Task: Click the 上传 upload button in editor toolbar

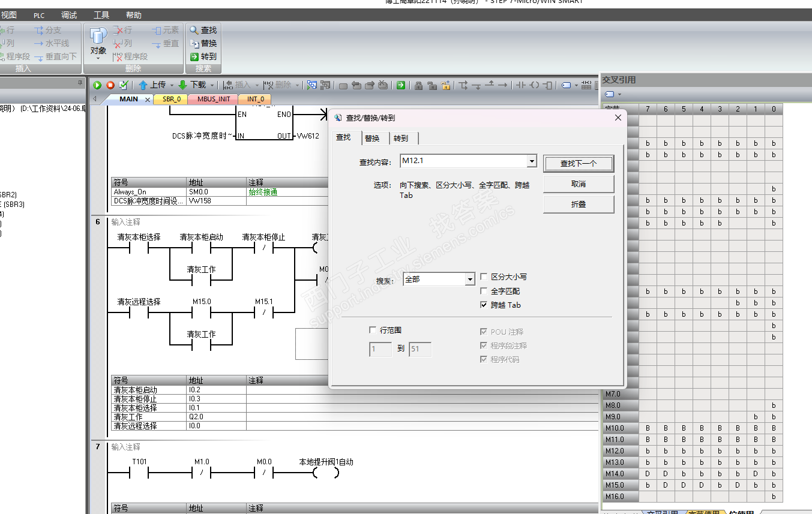Action: coord(152,85)
